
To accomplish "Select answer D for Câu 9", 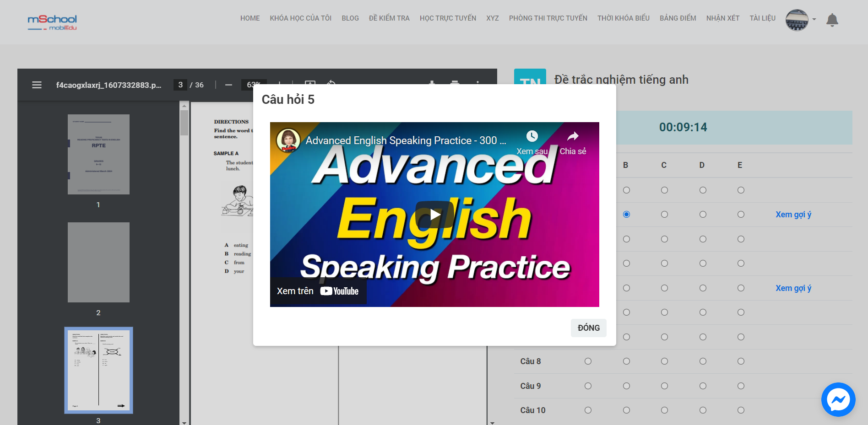I will point(703,386).
